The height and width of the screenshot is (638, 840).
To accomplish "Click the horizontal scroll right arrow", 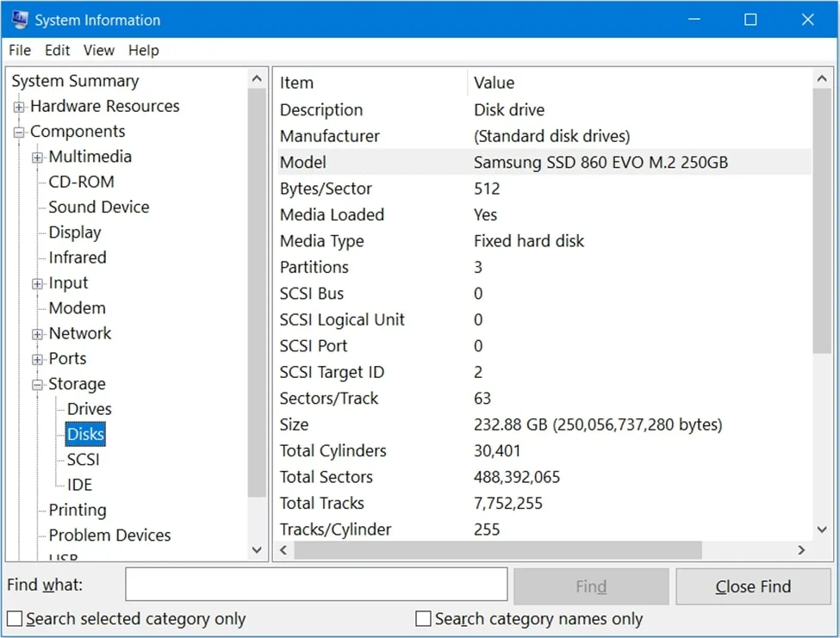I will click(801, 550).
